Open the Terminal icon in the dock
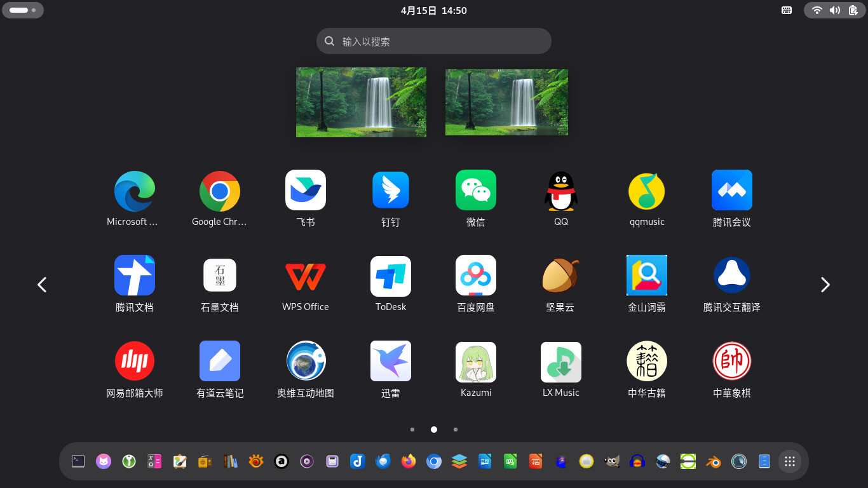This screenshot has width=868, height=488. coord(78,461)
